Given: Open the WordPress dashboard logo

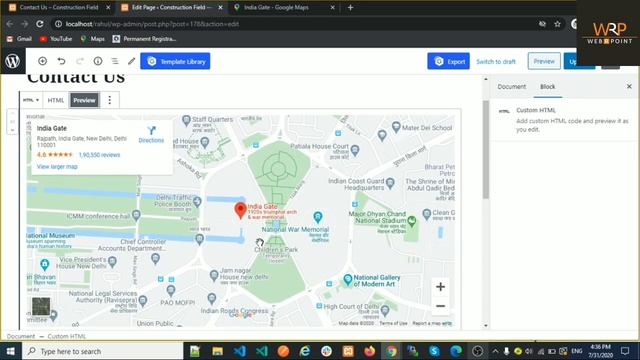Looking at the screenshot, I should click(13, 61).
